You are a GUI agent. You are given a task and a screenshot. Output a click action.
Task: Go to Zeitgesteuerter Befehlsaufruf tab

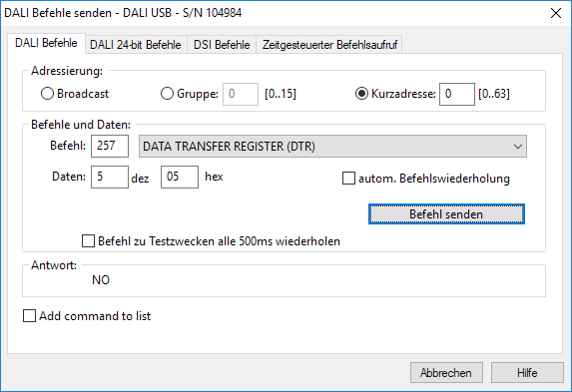pos(329,45)
